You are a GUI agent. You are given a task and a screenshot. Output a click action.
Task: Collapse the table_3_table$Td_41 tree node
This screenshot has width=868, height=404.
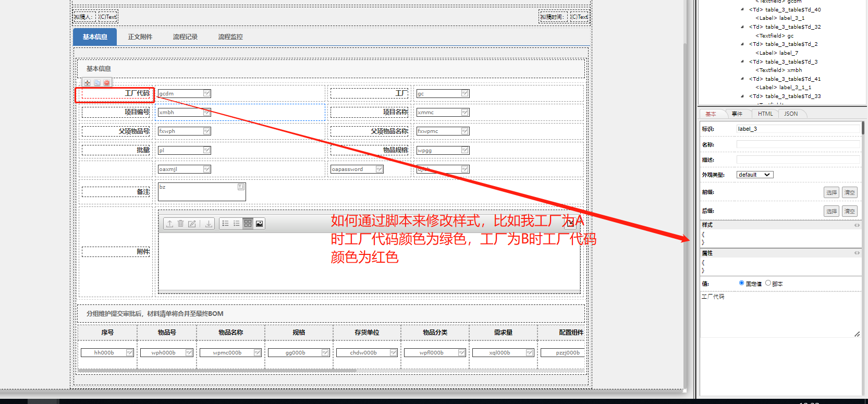[x=742, y=79]
